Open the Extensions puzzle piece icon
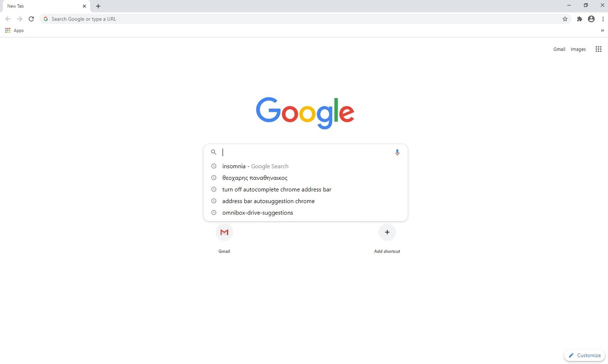The image size is (608, 364). click(579, 19)
